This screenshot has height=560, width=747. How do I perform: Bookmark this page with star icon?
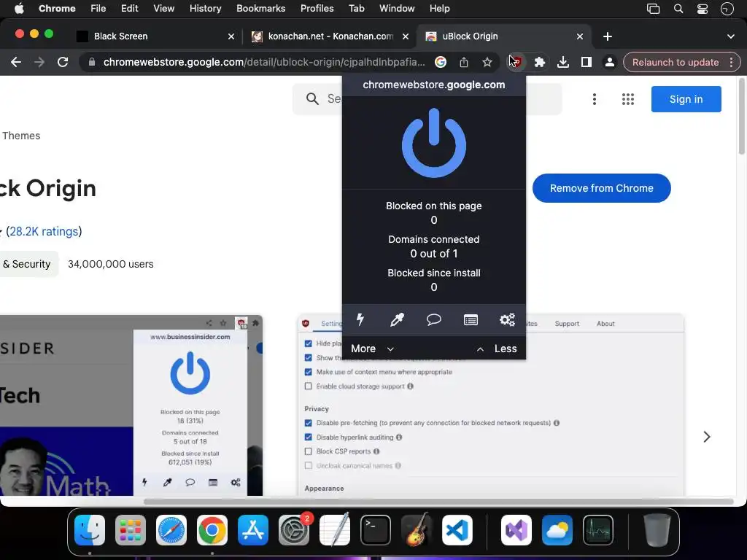click(x=487, y=62)
